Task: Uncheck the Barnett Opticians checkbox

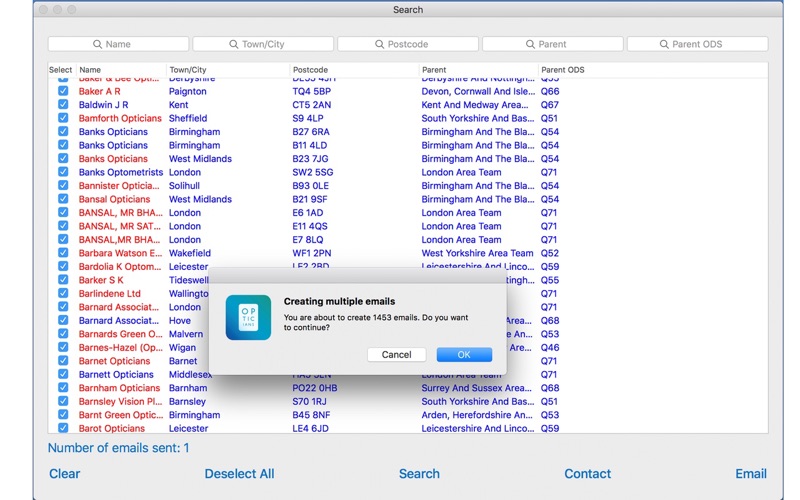Action: tap(63, 374)
